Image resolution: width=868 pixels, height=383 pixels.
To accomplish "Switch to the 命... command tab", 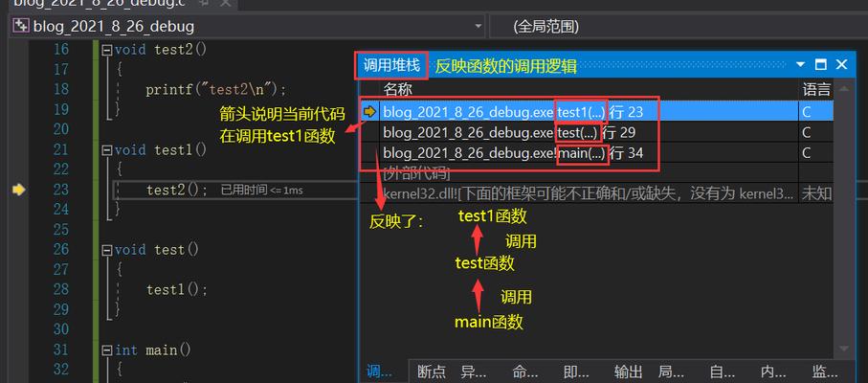I will pos(526,372).
